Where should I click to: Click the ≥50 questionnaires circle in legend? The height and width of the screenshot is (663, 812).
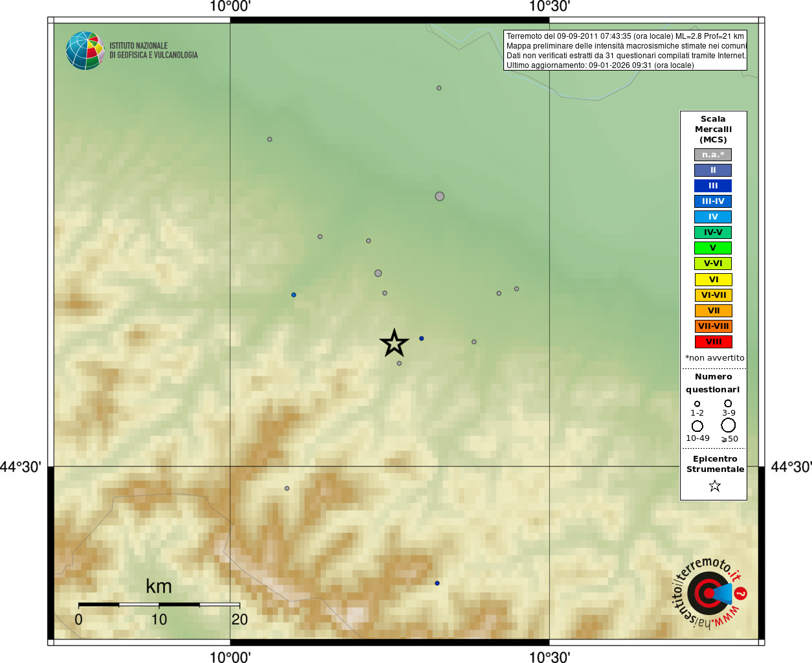pyautogui.click(x=729, y=425)
